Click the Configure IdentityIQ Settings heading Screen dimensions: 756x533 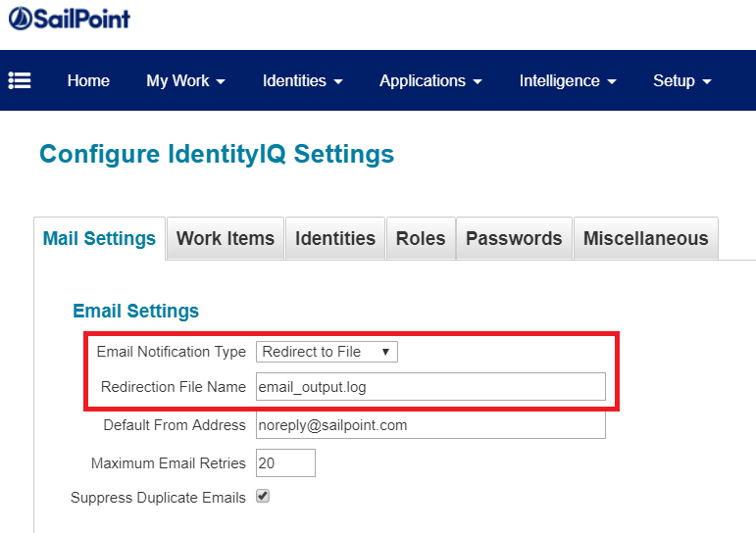(217, 154)
